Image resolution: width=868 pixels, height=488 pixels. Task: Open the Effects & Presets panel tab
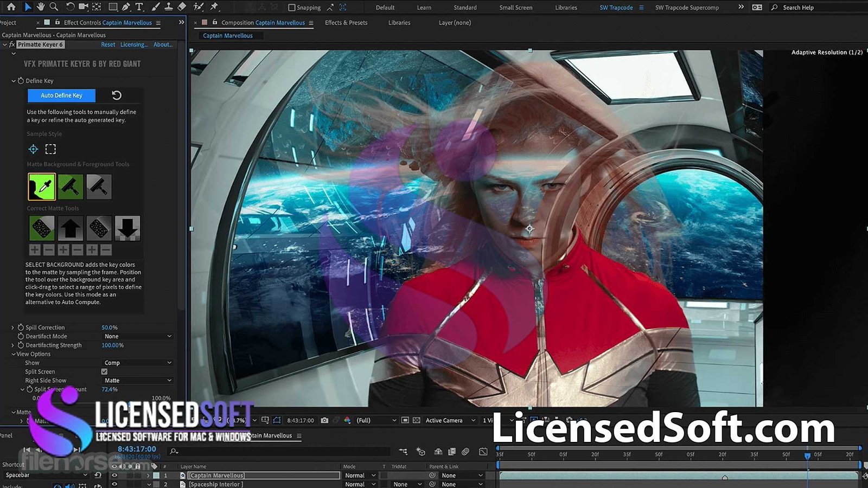pyautogui.click(x=346, y=23)
